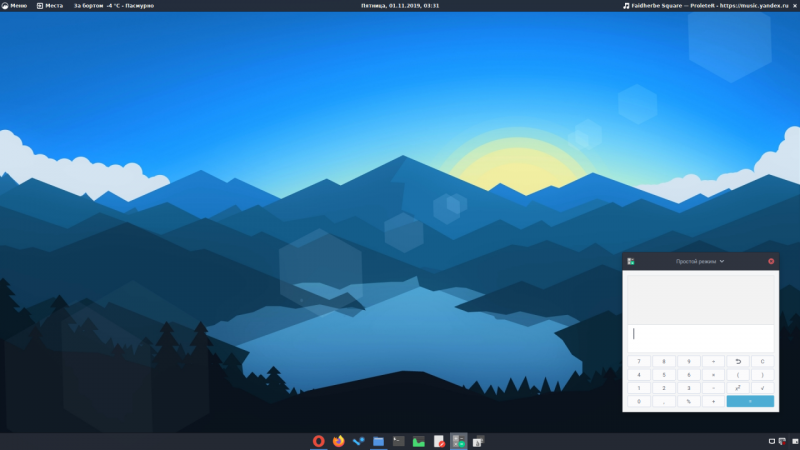This screenshot has height=450, width=800.
Task: Click the network tray icon with red mark
Action: tap(782, 441)
